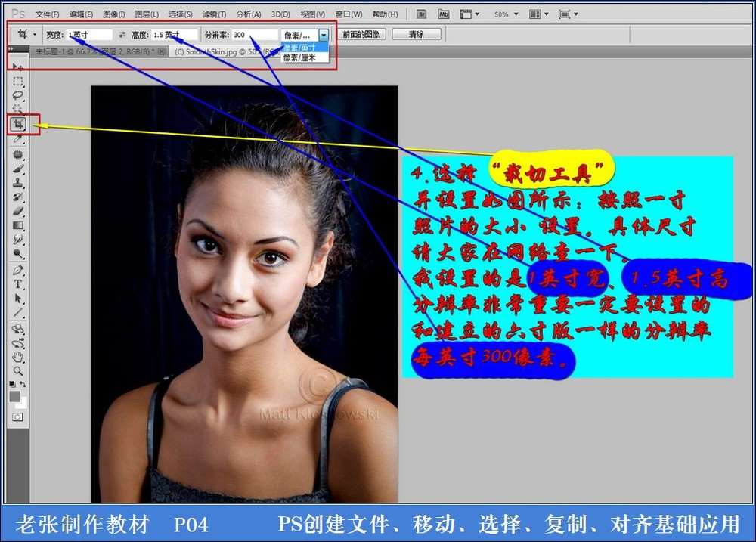756x542 pixels.
Task: Launch Bridge from application bar
Action: 421,14
